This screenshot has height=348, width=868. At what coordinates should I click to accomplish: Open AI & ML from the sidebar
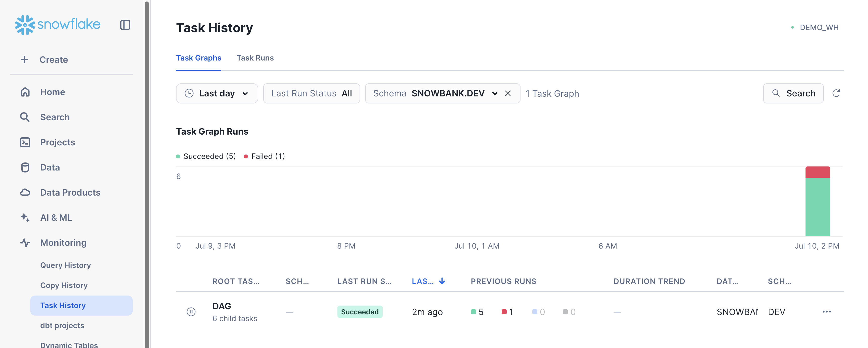[56, 217]
